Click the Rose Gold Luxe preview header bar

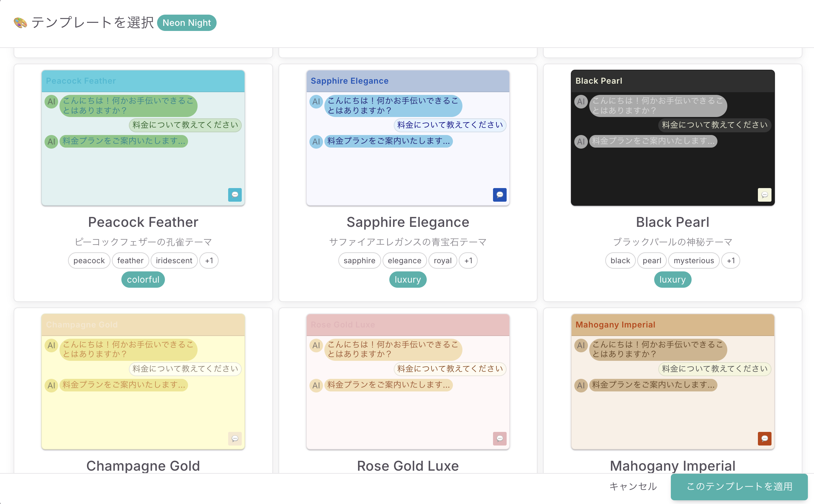click(408, 325)
